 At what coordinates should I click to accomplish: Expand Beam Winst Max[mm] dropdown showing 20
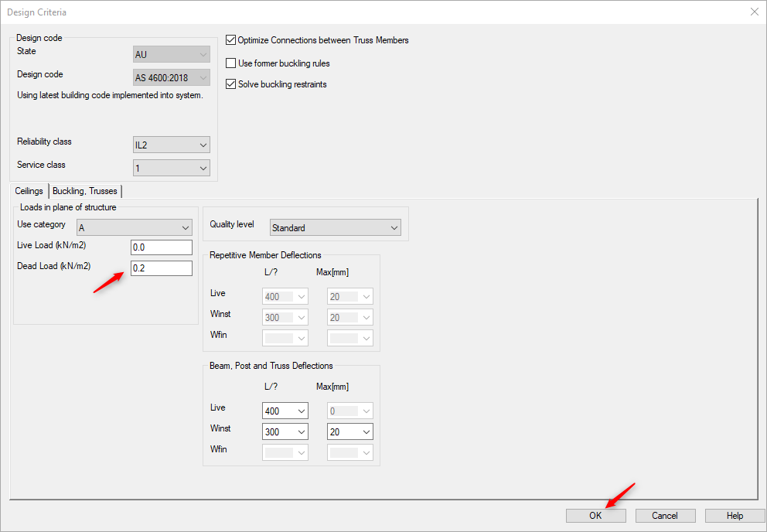click(350, 431)
